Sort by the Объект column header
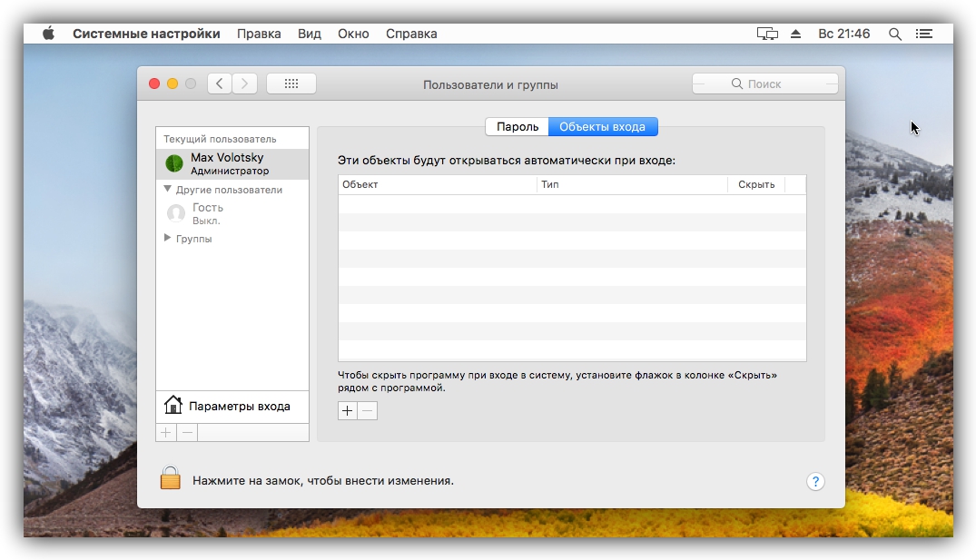Image resolution: width=976 pixels, height=560 pixels. point(438,184)
